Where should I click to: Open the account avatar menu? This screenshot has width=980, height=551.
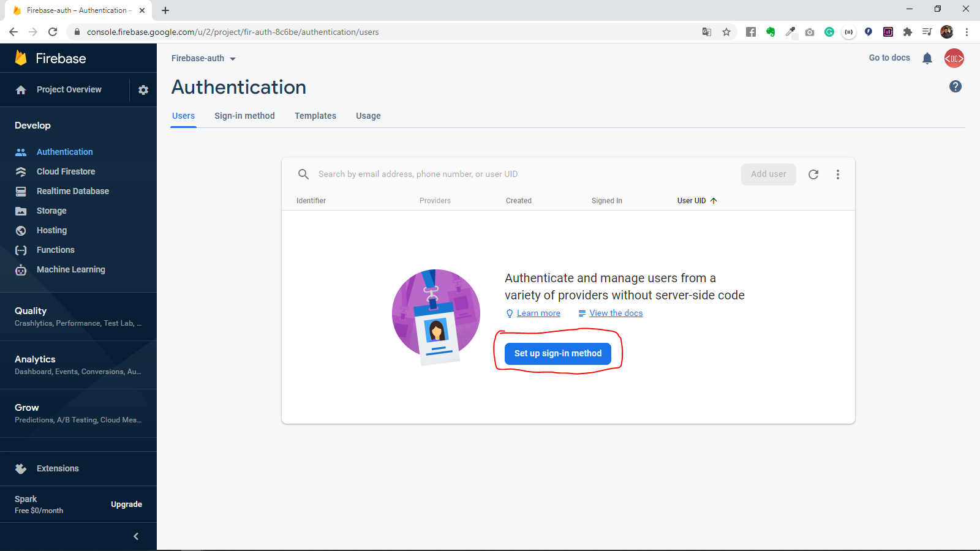click(954, 58)
